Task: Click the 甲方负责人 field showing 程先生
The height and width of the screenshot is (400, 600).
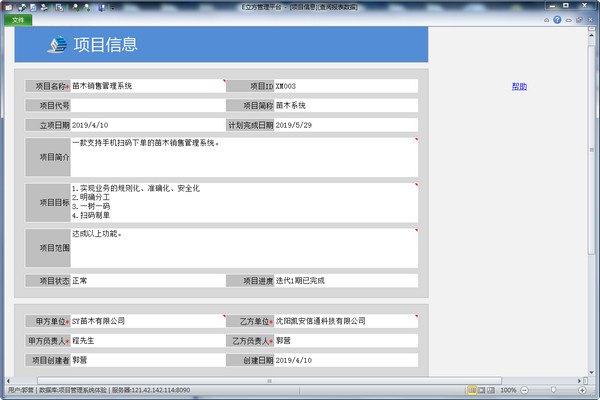Action: 148,341
